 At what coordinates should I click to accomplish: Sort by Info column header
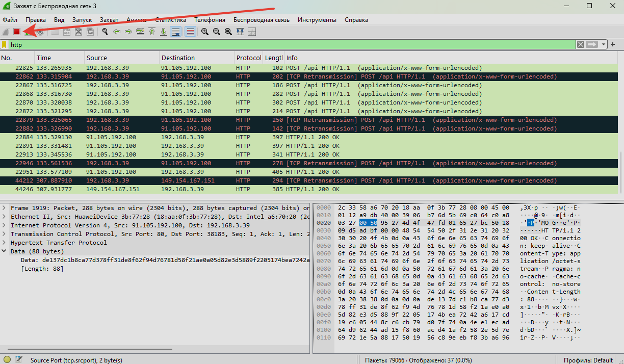(x=451, y=58)
